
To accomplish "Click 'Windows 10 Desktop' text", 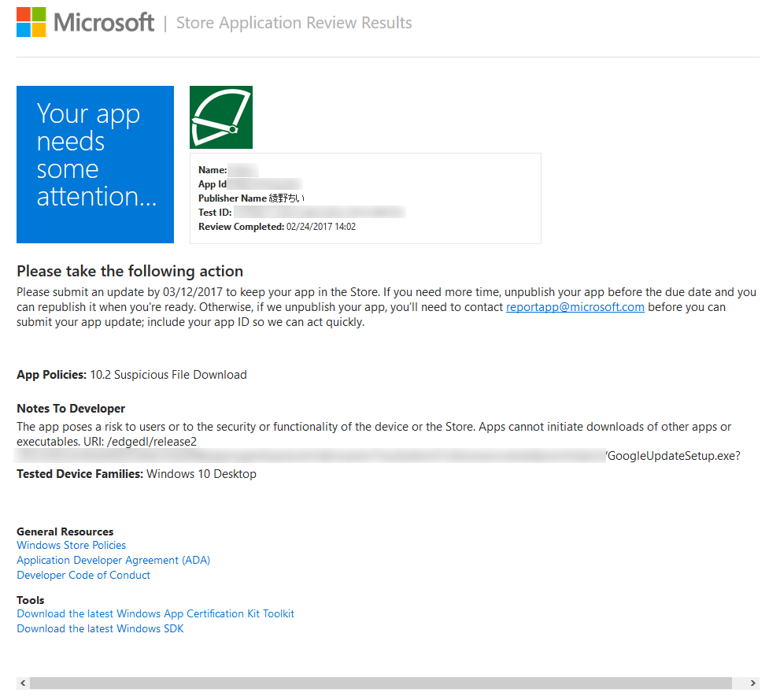I will (201, 474).
